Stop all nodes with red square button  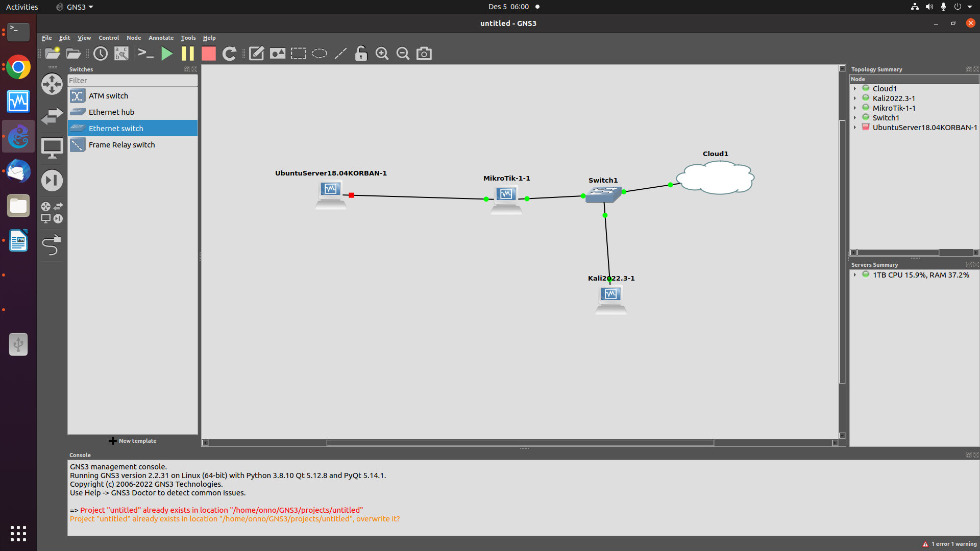coord(208,54)
